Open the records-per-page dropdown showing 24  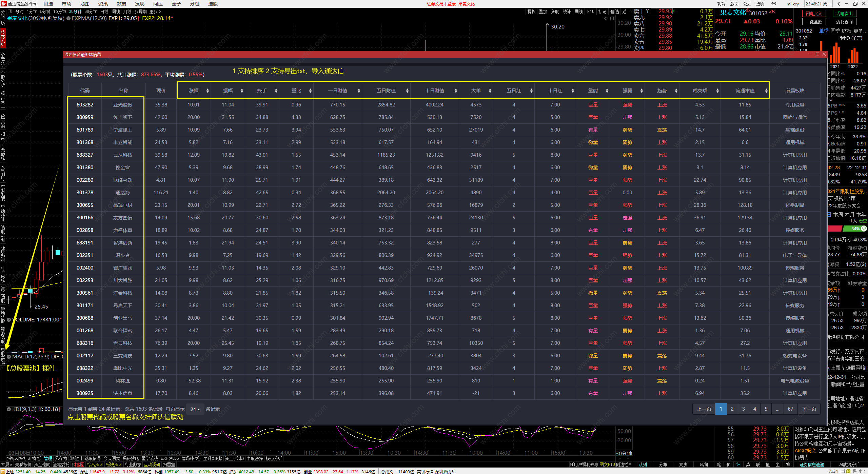click(x=195, y=409)
